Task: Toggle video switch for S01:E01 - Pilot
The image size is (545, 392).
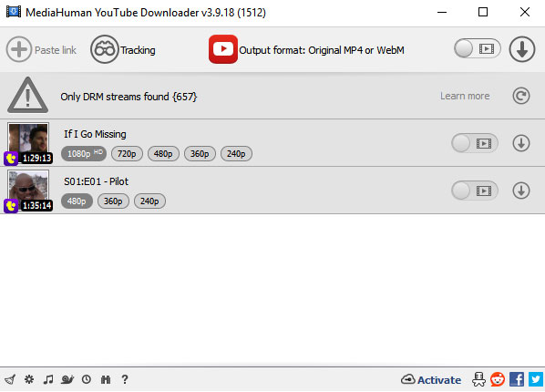Action: 475,191
